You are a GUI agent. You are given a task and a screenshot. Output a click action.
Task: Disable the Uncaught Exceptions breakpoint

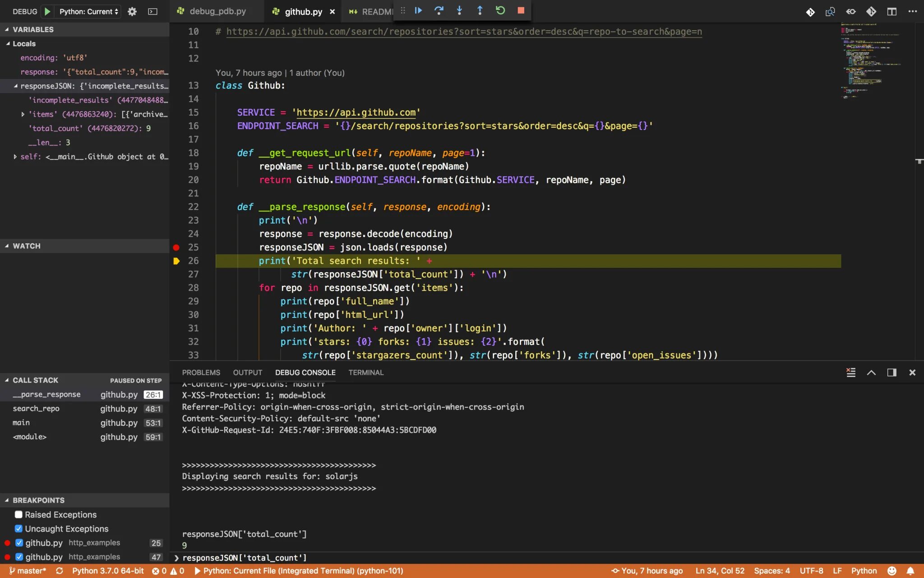18,528
